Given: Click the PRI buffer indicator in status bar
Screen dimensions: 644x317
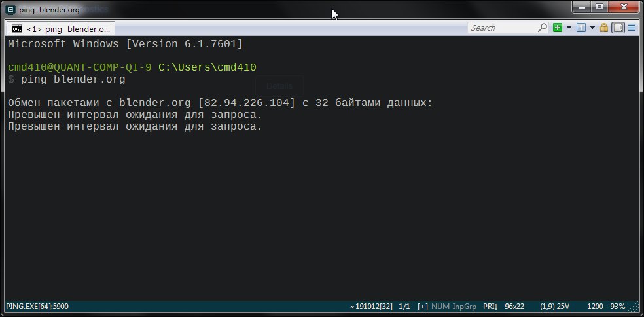Looking at the screenshot, I should click(490, 307).
